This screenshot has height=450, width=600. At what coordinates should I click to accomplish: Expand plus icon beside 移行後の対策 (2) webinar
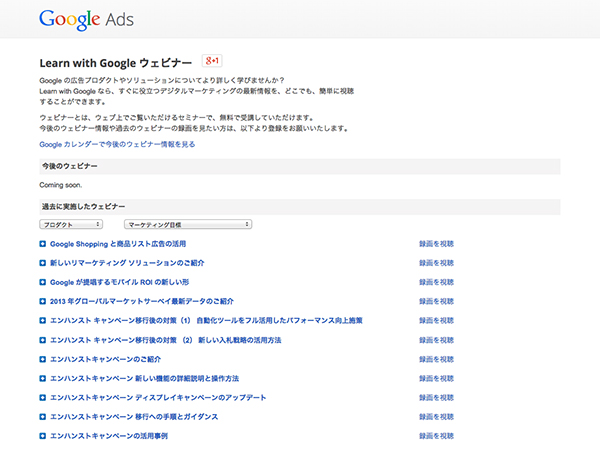42,340
